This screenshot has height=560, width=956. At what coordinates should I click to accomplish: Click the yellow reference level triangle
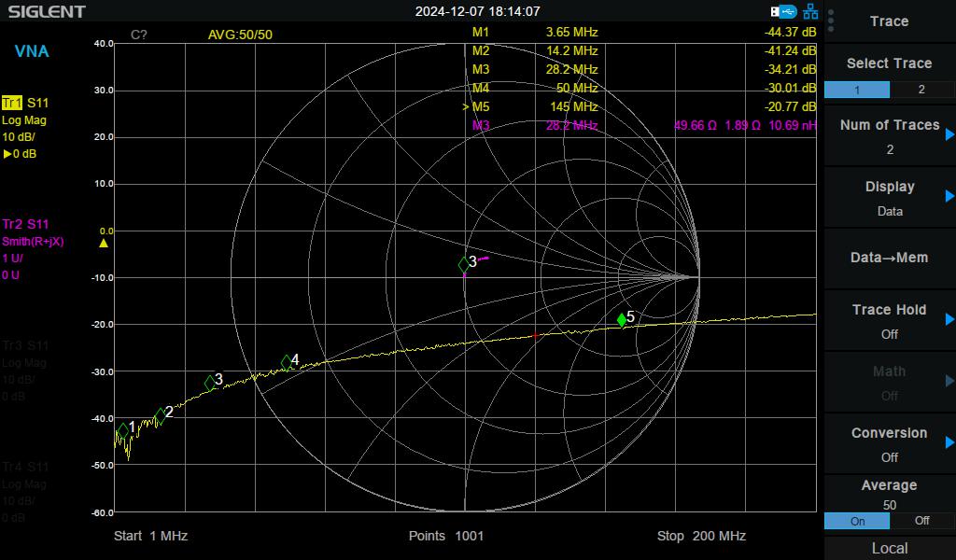point(104,243)
